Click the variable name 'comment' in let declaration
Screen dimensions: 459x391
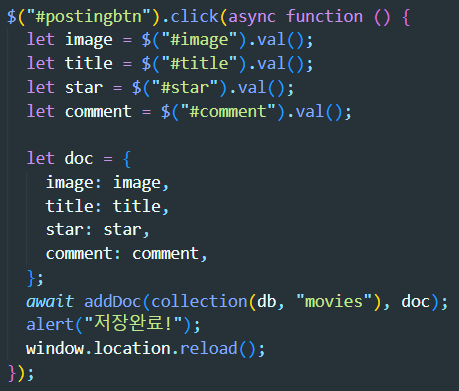click(98, 111)
